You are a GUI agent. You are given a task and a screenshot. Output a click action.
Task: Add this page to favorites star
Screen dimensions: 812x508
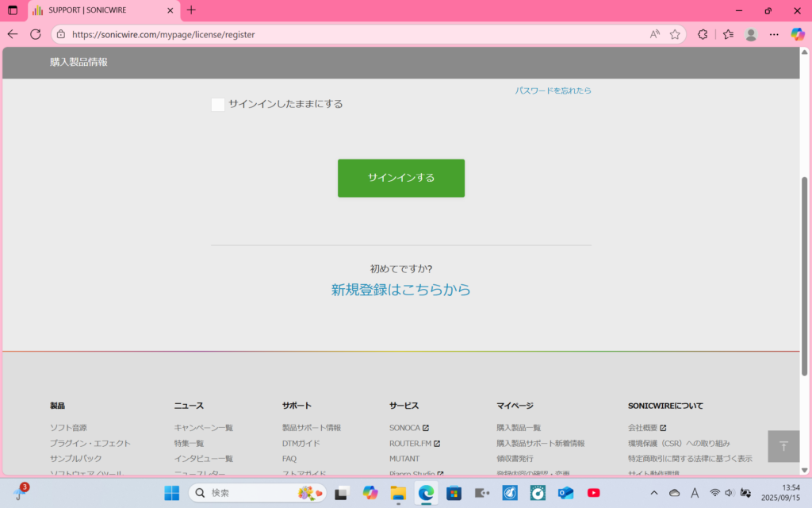tap(675, 34)
